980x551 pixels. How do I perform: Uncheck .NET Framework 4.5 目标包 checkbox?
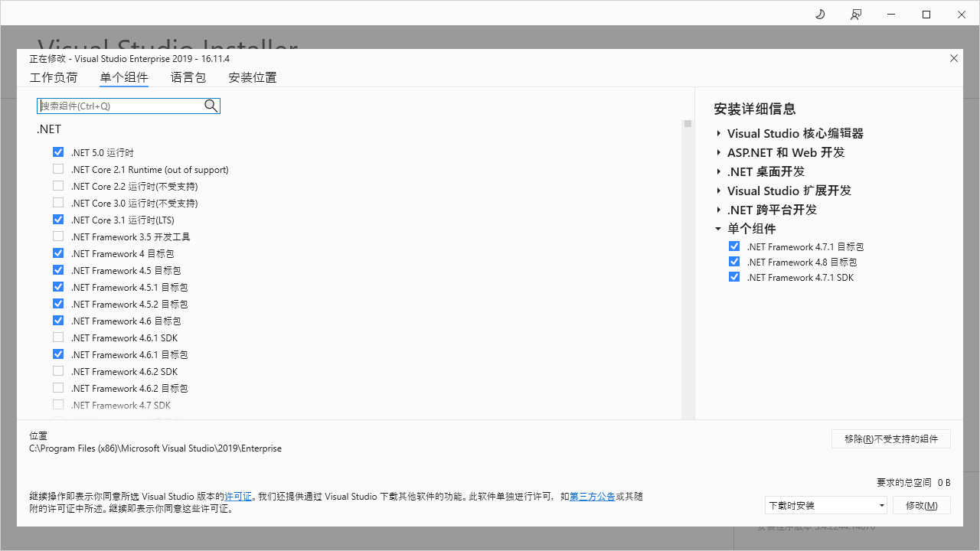(x=58, y=270)
